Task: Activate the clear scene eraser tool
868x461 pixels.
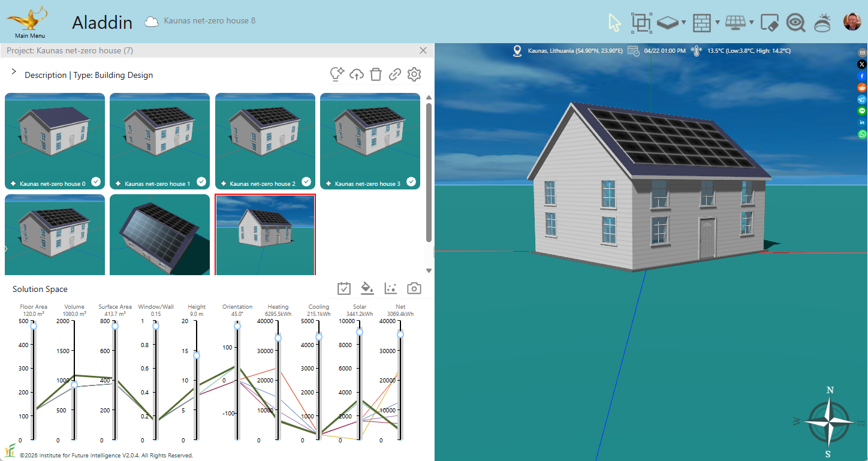Action: (x=769, y=23)
